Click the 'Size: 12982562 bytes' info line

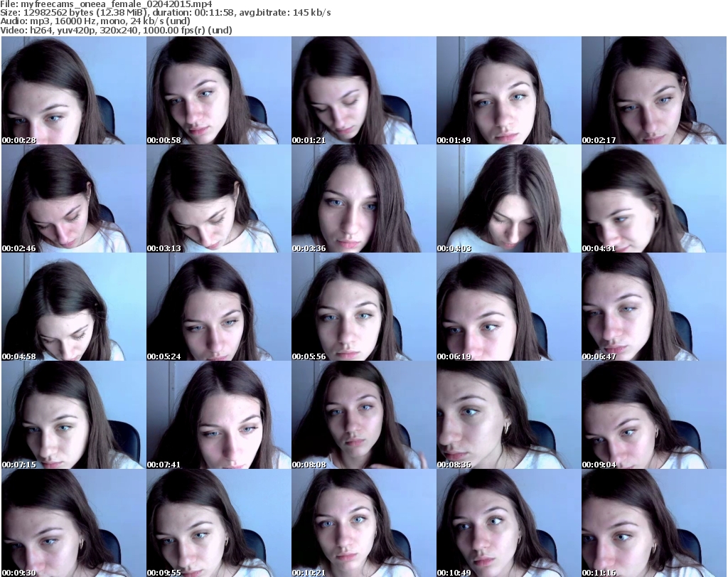tap(165, 13)
